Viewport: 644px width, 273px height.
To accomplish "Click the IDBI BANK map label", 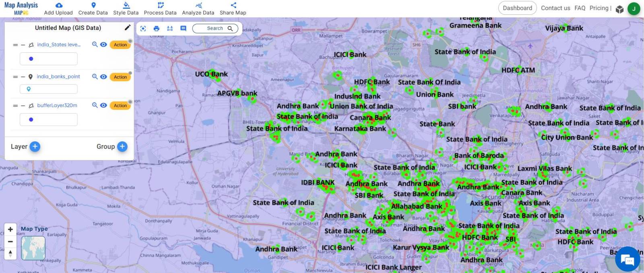I will tap(318, 182).
